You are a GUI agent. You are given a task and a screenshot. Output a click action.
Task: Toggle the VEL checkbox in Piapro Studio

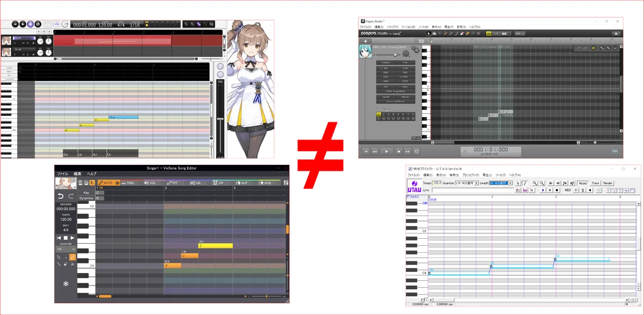click(x=381, y=68)
